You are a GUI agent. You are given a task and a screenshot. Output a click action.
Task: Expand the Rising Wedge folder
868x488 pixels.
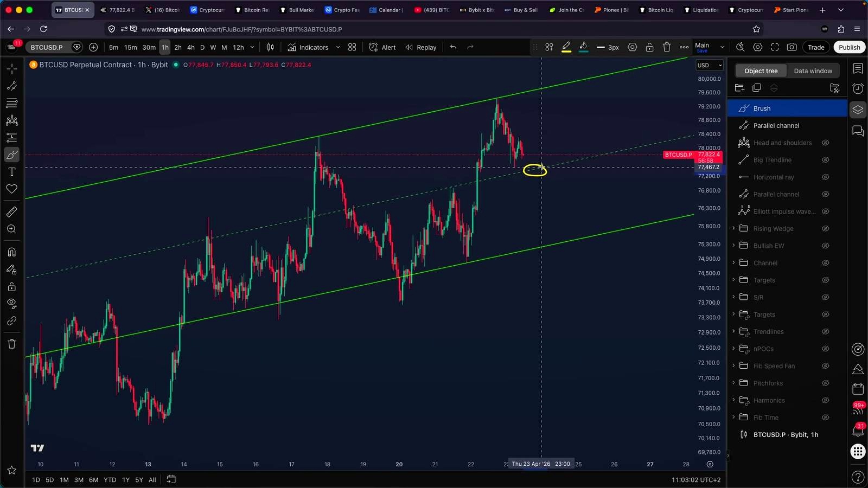(733, 228)
